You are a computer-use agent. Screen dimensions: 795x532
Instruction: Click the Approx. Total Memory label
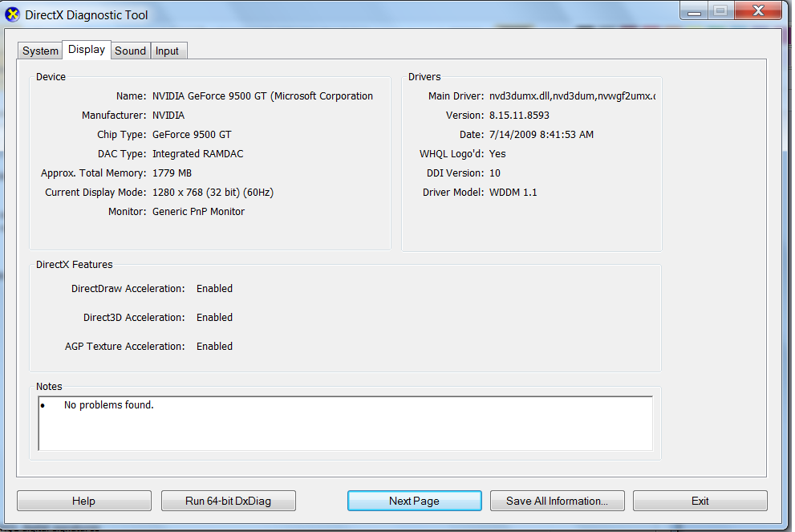tap(93, 173)
